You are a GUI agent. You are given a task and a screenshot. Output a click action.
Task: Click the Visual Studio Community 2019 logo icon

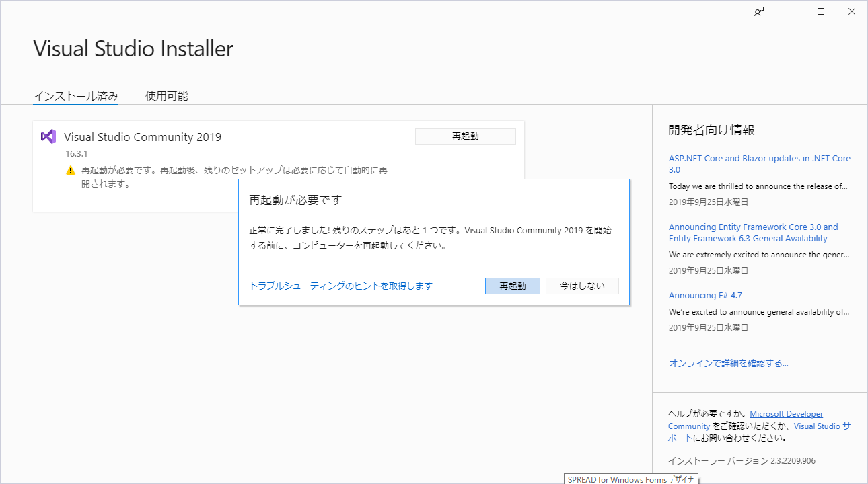(x=48, y=136)
